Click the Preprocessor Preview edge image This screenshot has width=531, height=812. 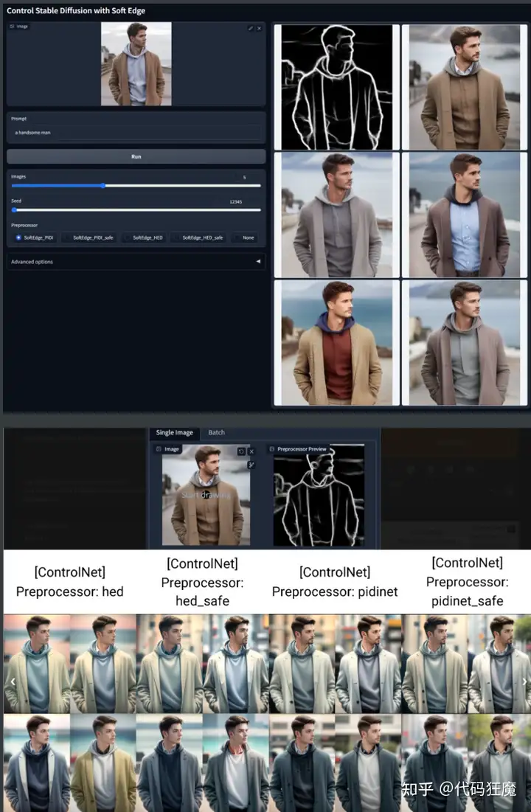pos(319,495)
